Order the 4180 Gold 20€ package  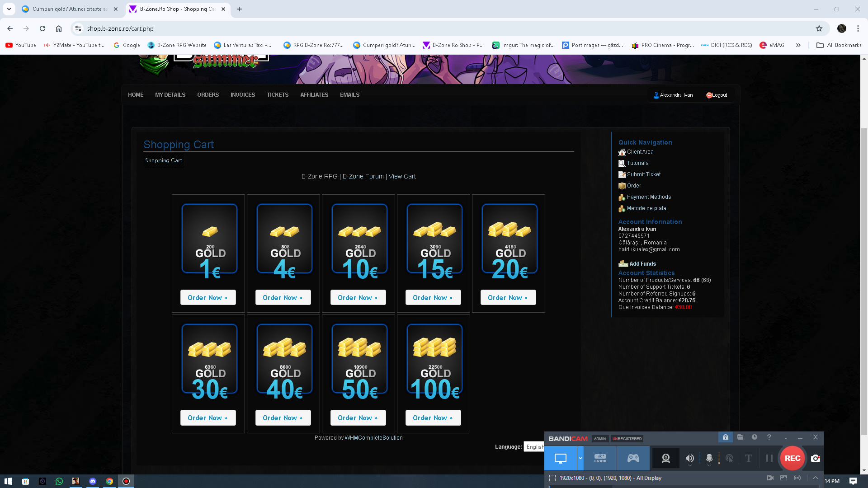coord(508,298)
